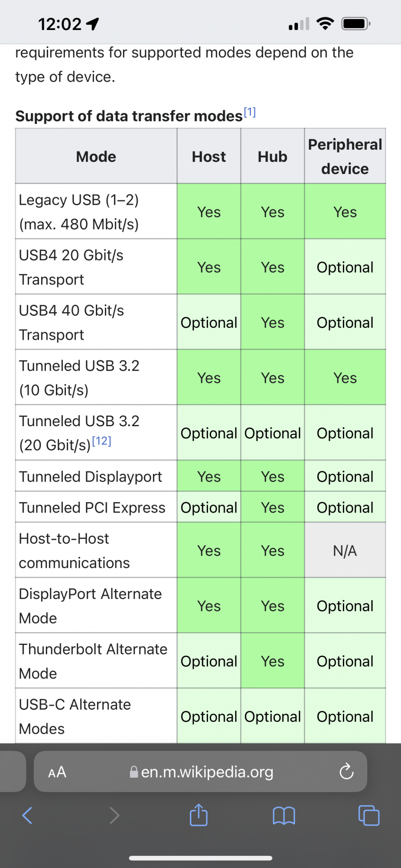Tap the Mode column header
The height and width of the screenshot is (868, 401).
point(96,156)
